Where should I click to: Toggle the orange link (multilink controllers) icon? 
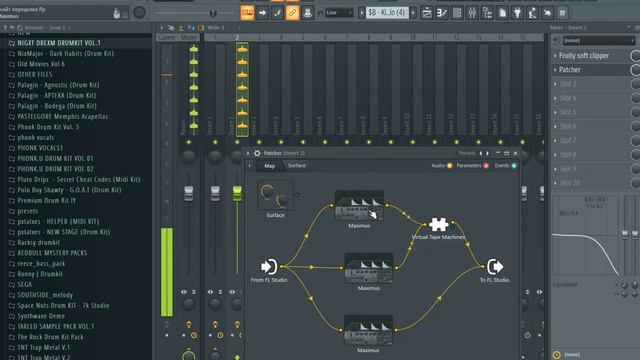pyautogui.click(x=292, y=13)
